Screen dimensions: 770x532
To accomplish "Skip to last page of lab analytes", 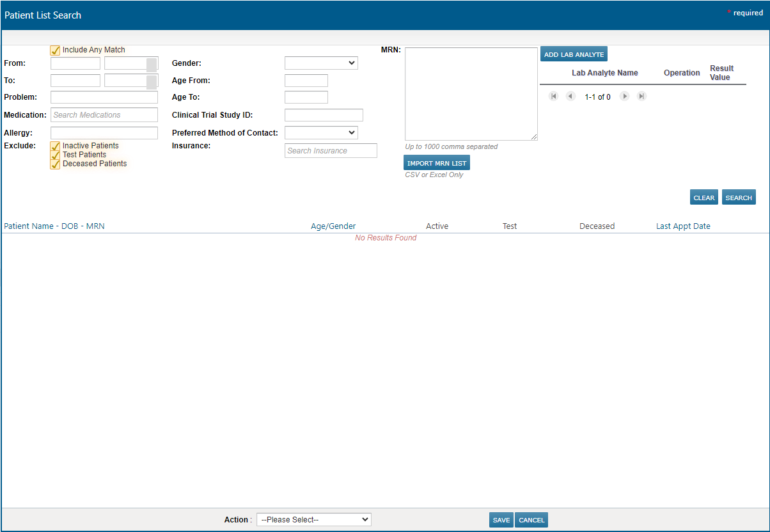I will [x=641, y=96].
